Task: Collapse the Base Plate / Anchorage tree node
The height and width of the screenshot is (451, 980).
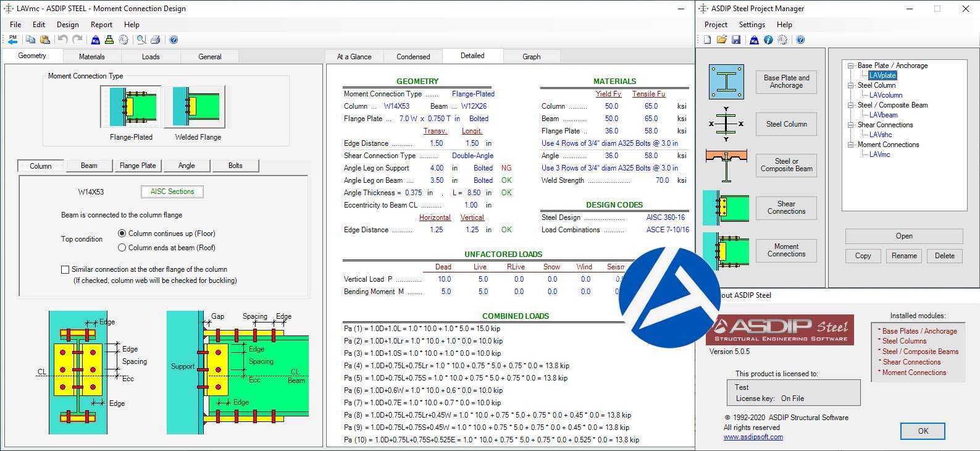Action: (x=850, y=65)
